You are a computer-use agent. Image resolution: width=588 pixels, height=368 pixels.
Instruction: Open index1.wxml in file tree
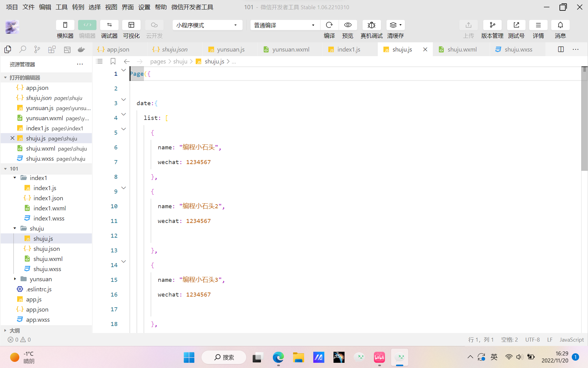pyautogui.click(x=49, y=208)
